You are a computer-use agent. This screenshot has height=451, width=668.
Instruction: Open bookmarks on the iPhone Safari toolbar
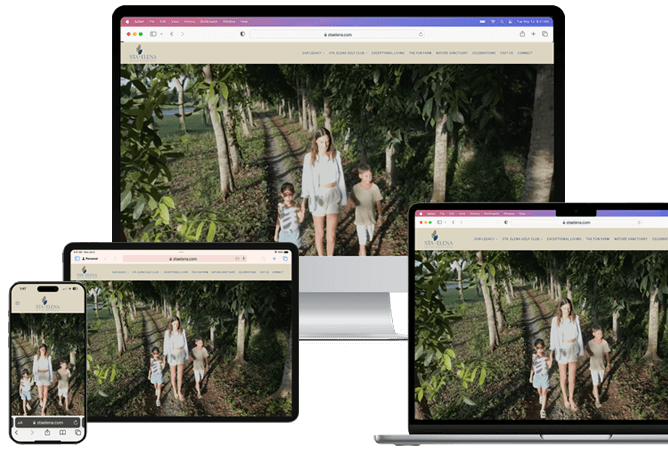(x=63, y=433)
